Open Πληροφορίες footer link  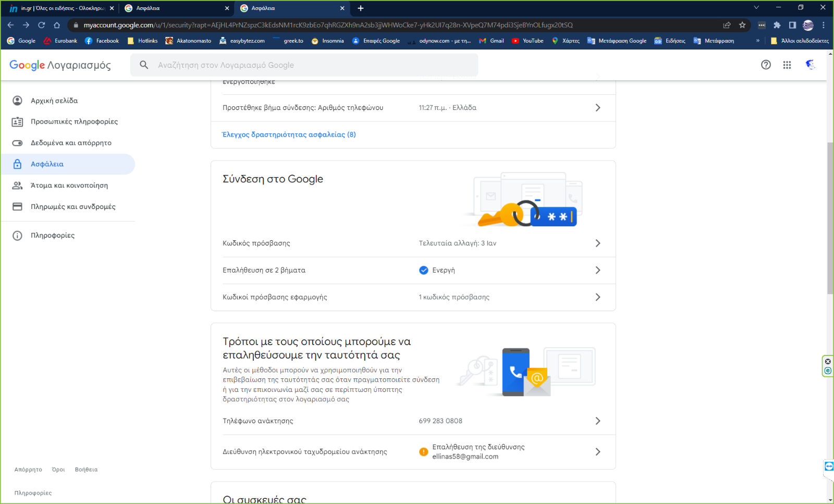[33, 493]
